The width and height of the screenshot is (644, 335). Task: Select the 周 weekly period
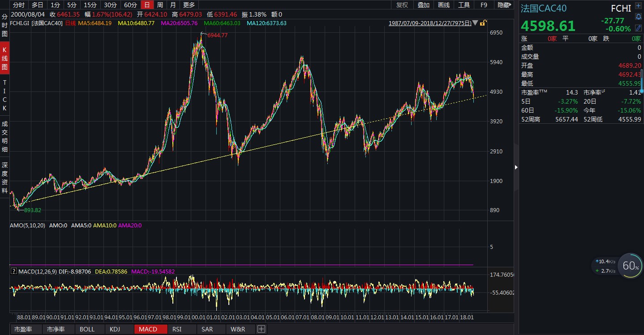click(x=160, y=5)
